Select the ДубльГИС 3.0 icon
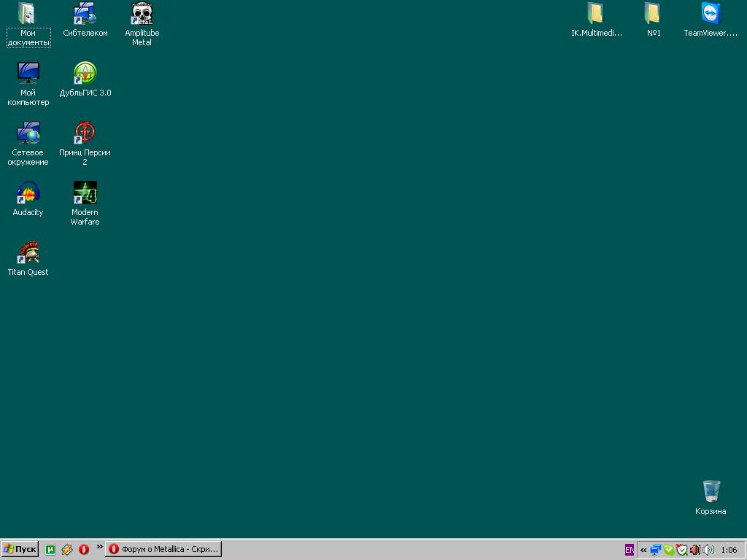Viewport: 747px width, 560px height. [85, 74]
